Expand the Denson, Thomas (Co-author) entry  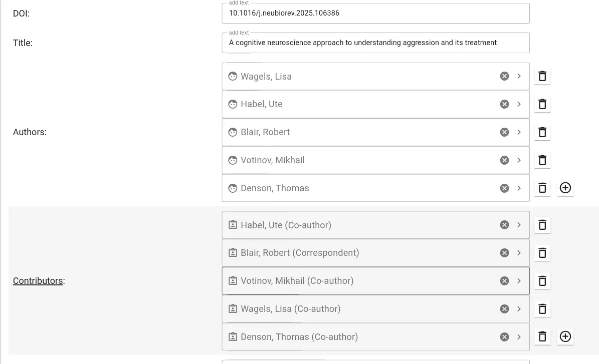click(519, 337)
